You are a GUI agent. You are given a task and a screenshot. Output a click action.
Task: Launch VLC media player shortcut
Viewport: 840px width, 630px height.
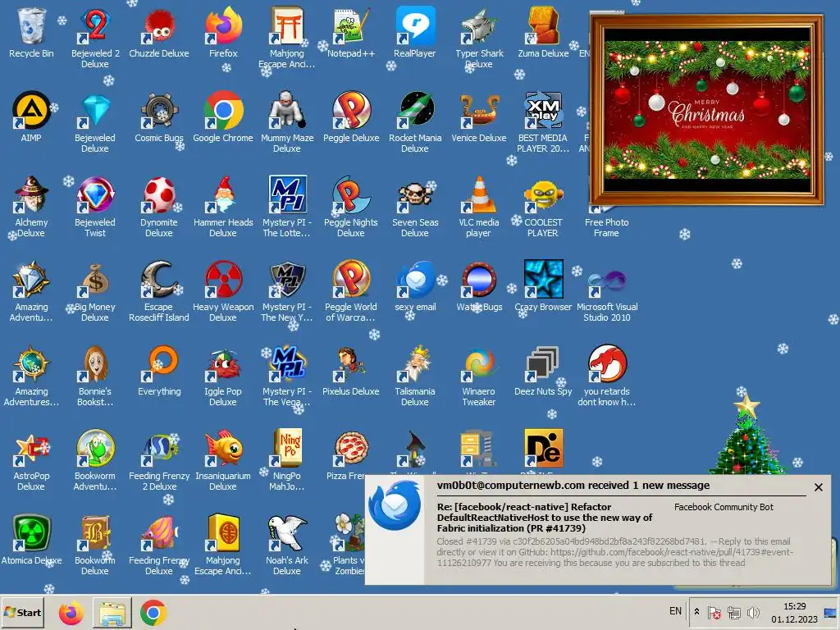(x=479, y=194)
